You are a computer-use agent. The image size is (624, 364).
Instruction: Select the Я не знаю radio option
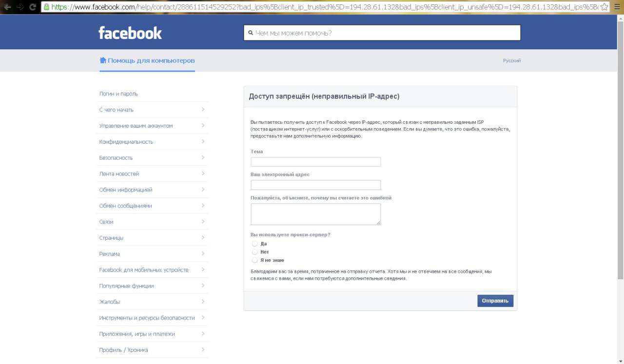point(254,260)
